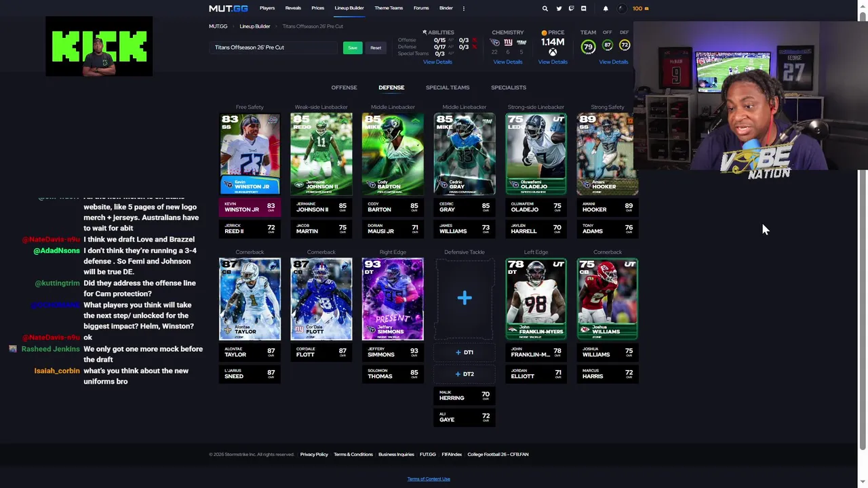Open View Details under Abilities
The width and height of the screenshot is (868, 488).
437,62
